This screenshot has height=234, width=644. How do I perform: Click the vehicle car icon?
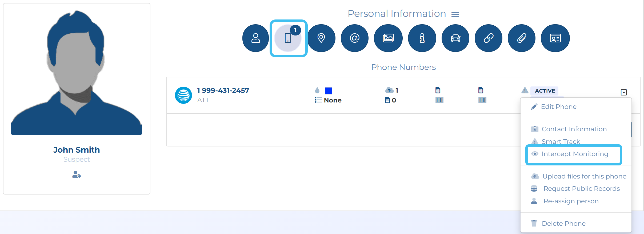[x=455, y=38]
